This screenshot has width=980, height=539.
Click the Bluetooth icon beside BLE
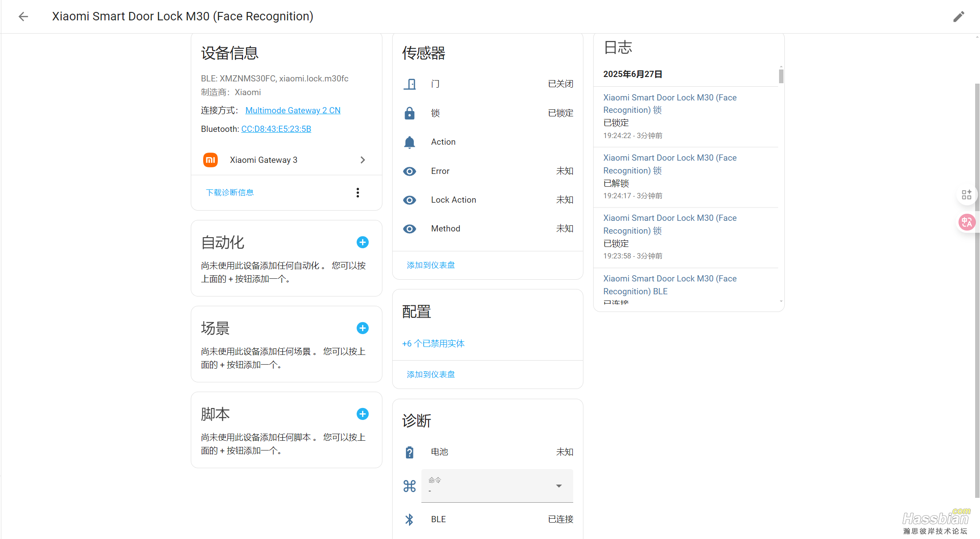tap(409, 520)
